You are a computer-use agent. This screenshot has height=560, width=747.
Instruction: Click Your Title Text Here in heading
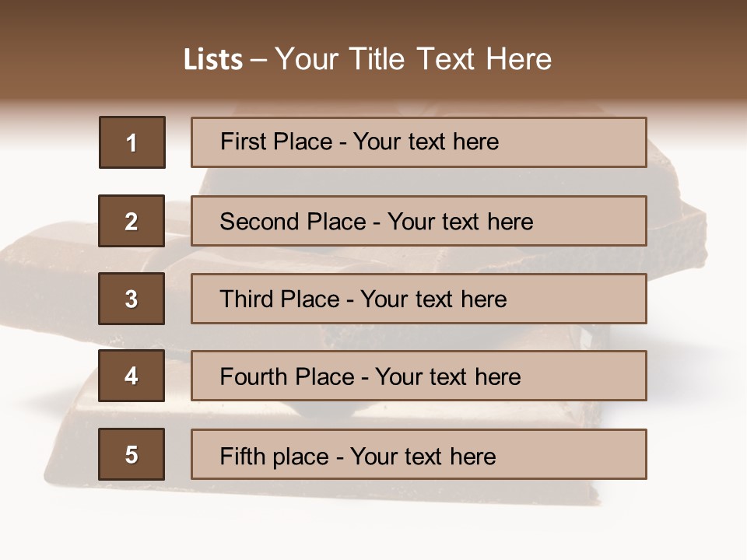coord(413,60)
